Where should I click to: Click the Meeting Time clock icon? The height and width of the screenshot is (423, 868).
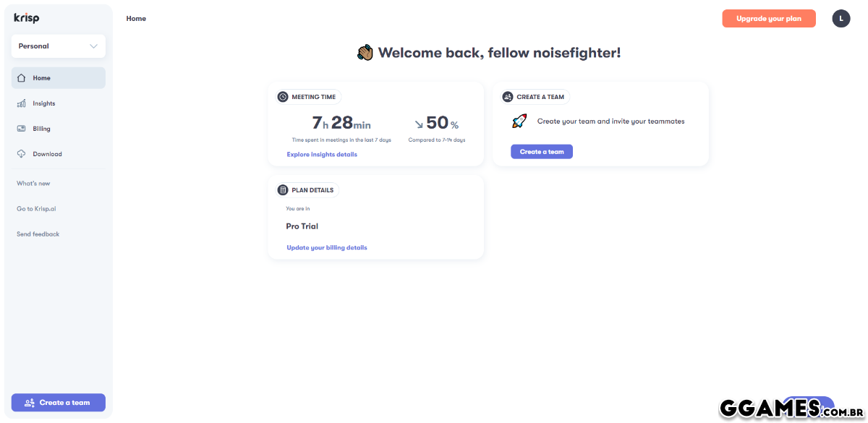283,97
